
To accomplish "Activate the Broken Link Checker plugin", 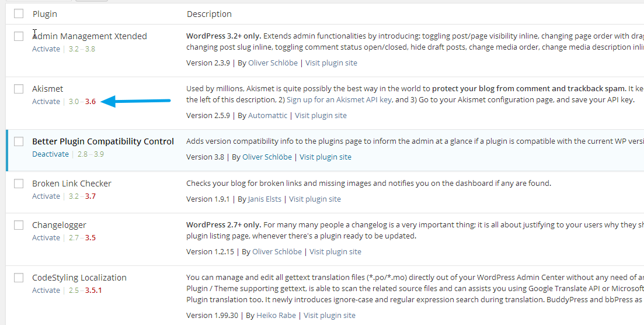I will pyautogui.click(x=46, y=196).
